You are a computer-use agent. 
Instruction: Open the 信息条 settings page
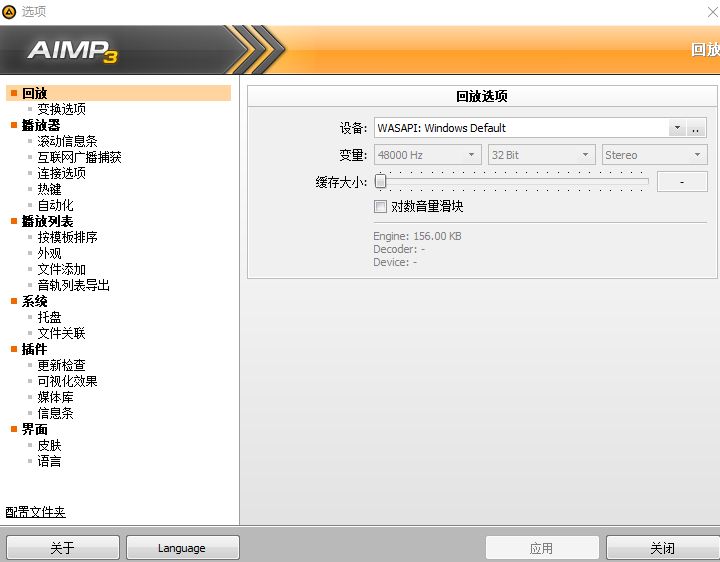click(x=56, y=413)
